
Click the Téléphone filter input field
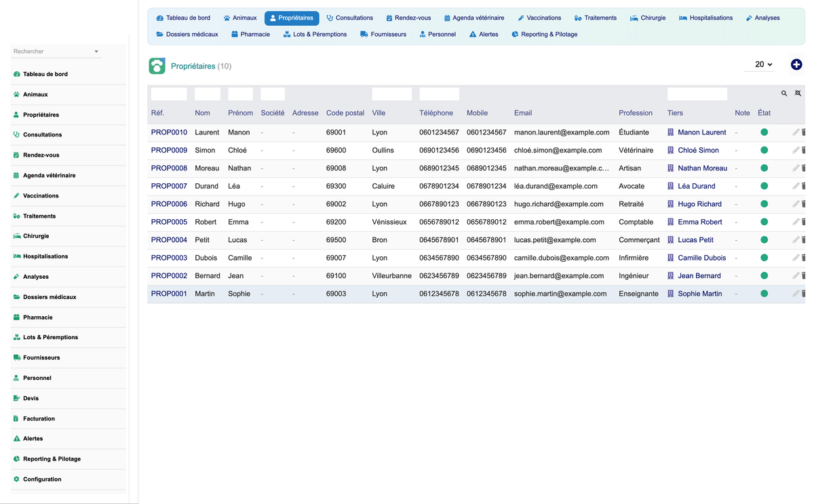(x=439, y=94)
